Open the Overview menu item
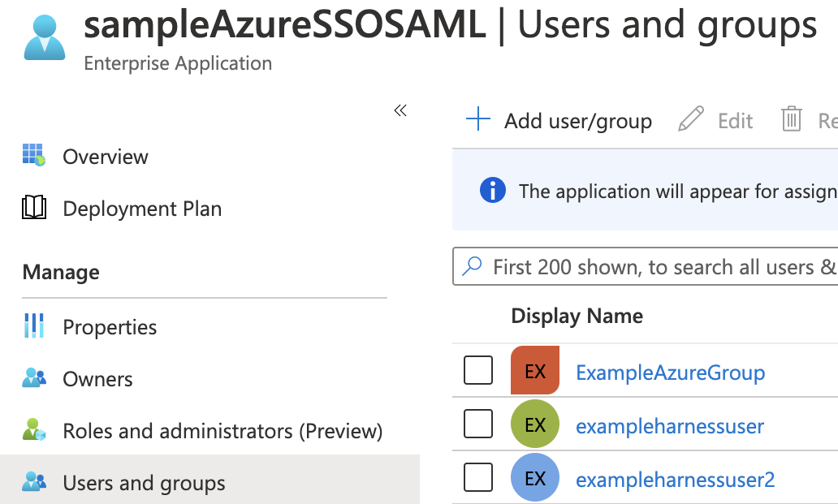Screen dimensions: 838x504 coord(106,157)
